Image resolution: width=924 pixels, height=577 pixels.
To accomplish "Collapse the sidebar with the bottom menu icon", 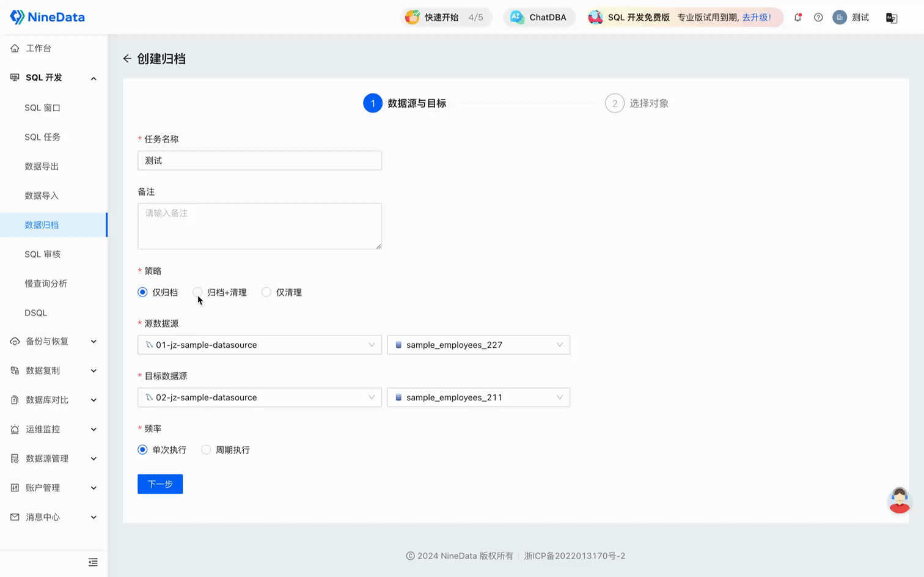I will pos(93,562).
